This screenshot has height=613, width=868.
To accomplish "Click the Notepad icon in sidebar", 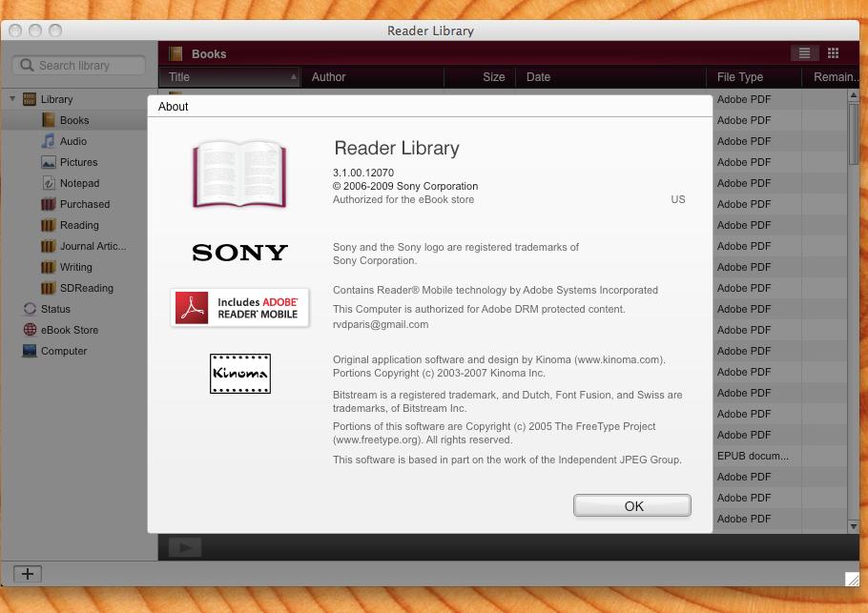I will (x=49, y=183).
